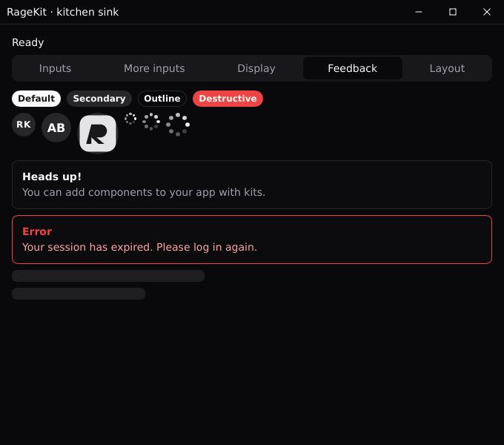This screenshot has width=504, height=445.
Task: Click the medium loading spinner
Action: pos(151,122)
